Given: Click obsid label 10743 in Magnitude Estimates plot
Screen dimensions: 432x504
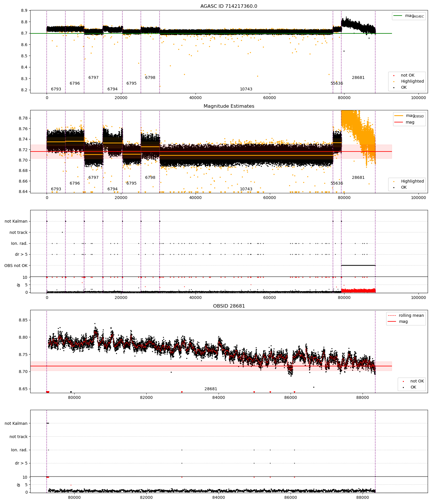Looking at the screenshot, I should [246, 189].
